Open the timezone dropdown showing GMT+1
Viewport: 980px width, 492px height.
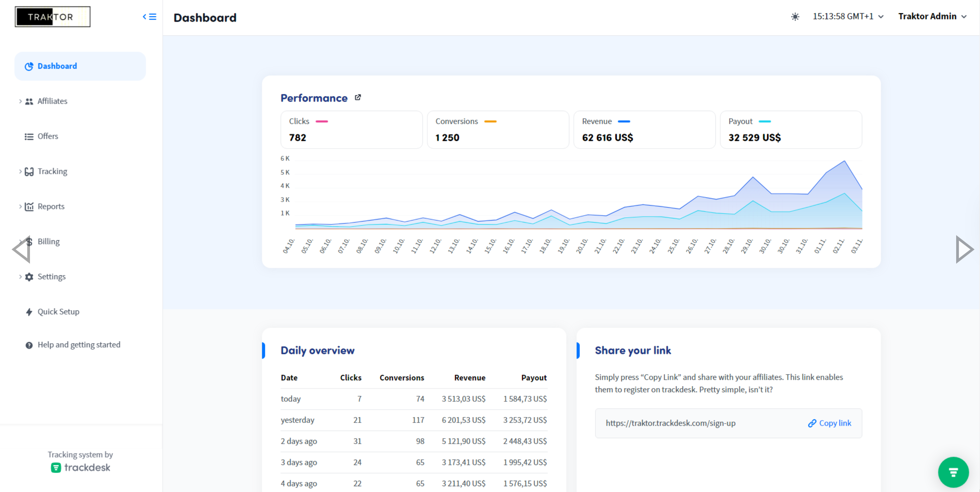pos(848,16)
